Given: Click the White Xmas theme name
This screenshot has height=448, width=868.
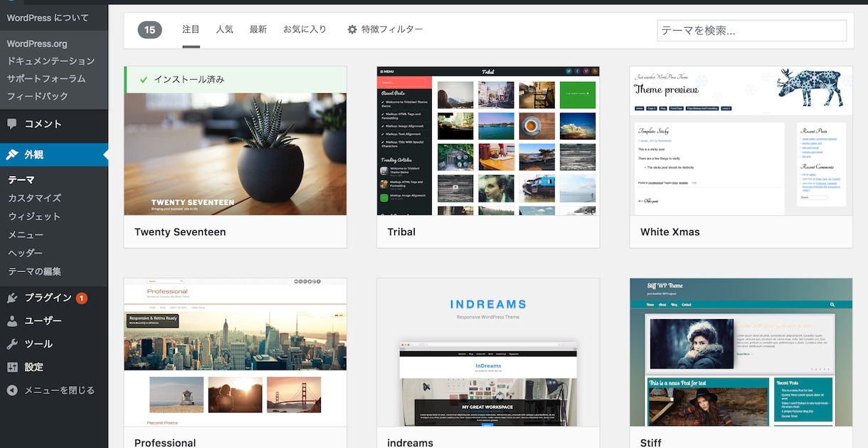Looking at the screenshot, I should (x=670, y=232).
